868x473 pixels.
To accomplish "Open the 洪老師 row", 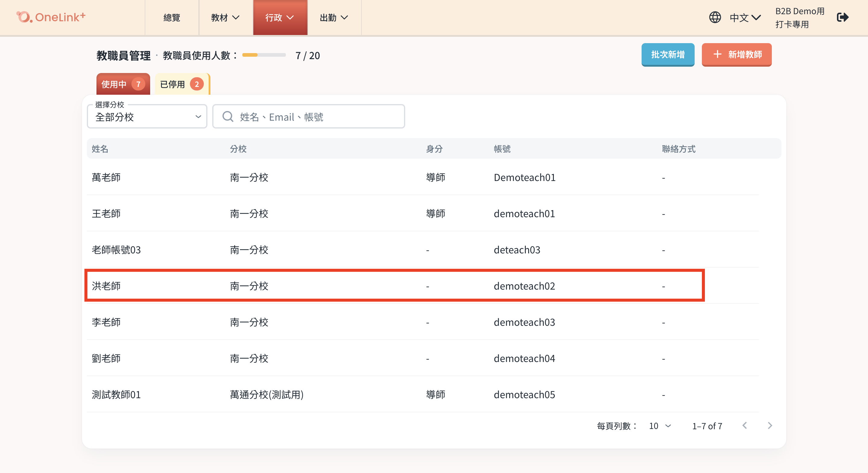I will tap(423, 286).
